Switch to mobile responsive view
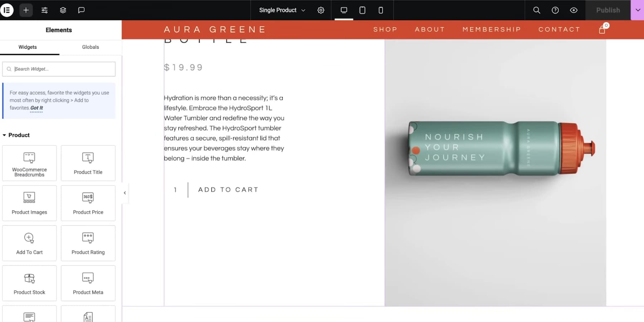The height and width of the screenshot is (322, 644). coord(381,10)
